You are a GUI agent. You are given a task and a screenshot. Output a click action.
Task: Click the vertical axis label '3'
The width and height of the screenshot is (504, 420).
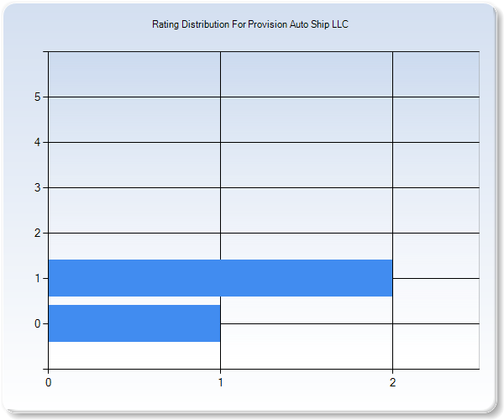click(38, 187)
